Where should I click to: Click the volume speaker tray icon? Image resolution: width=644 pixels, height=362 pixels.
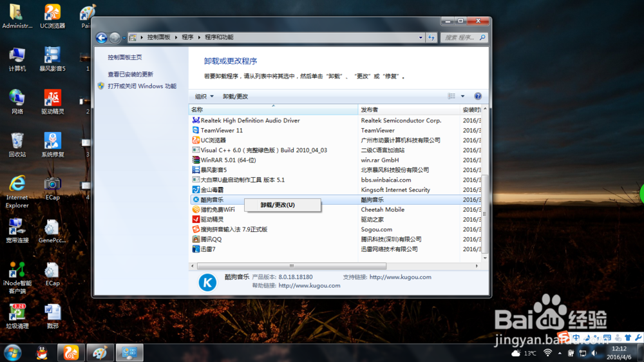point(594,353)
